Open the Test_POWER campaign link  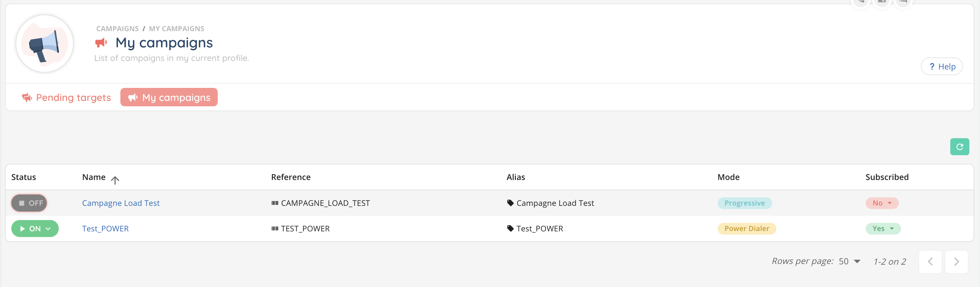(x=106, y=229)
